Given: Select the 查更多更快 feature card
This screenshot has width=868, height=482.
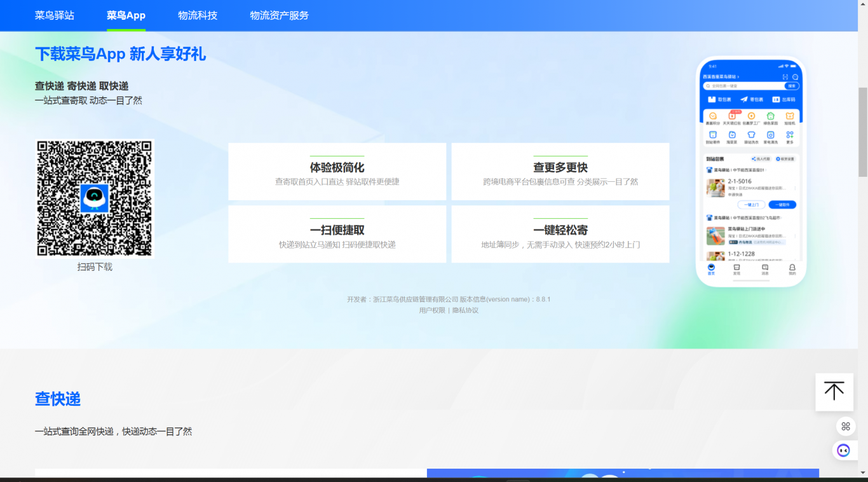Looking at the screenshot, I should 560,172.
